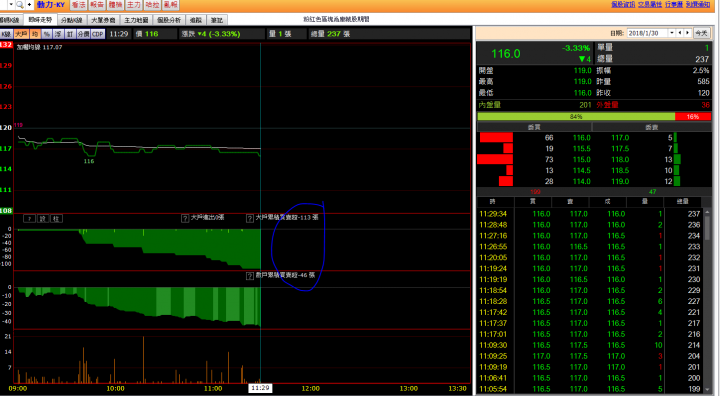Click the 11:29 time axis marker
This screenshot has height=396, width=720.
tap(260, 388)
